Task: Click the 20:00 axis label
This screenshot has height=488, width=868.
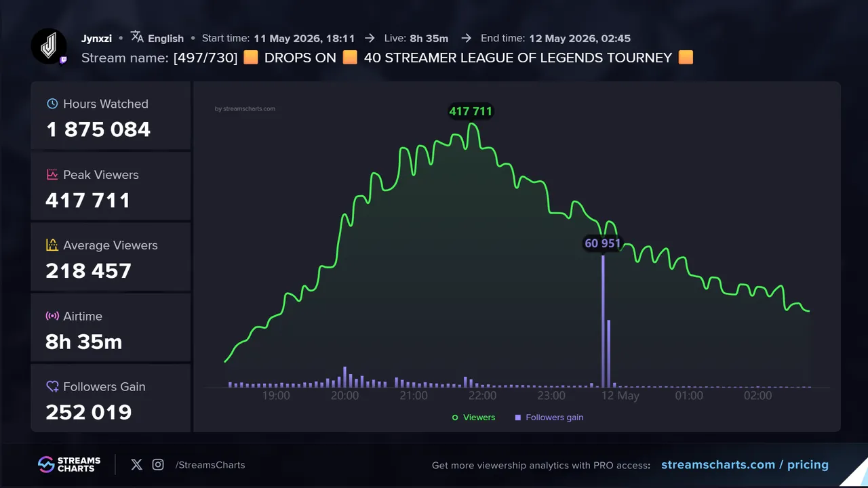Action: (x=345, y=396)
